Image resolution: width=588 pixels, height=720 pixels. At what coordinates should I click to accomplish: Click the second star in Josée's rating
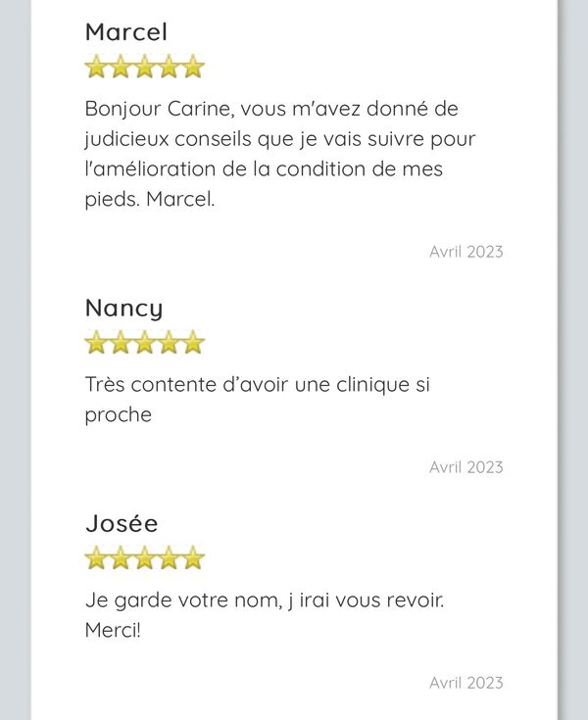click(122, 558)
